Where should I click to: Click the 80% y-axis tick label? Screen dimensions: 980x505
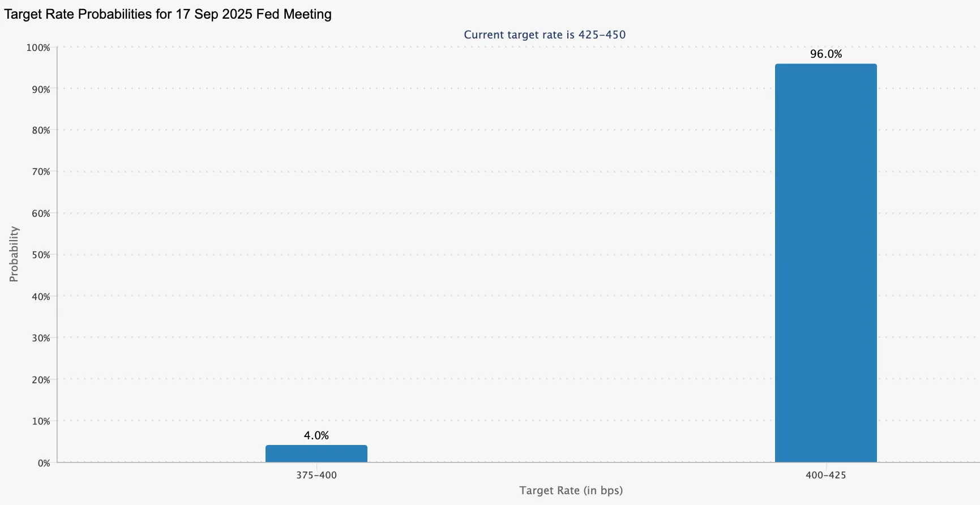[40, 130]
